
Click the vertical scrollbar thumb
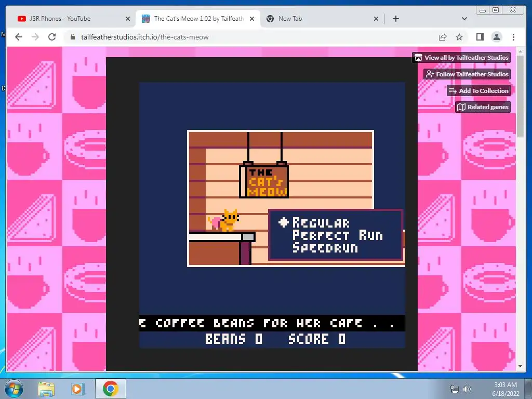coord(520,96)
